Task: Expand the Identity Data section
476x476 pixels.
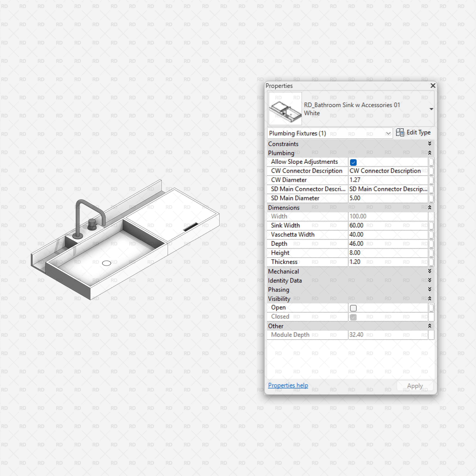Action: pos(430,280)
